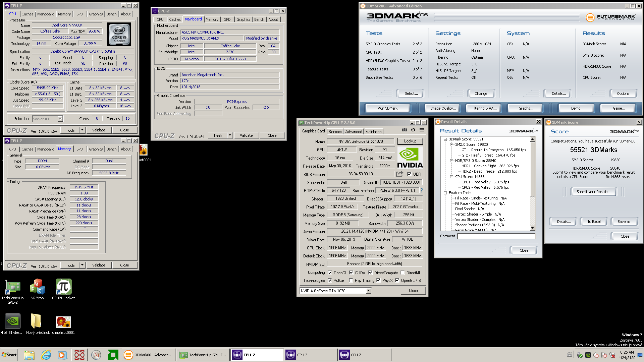644x362 pixels.
Task: Click the NVIDIA system tray icon
Action: (x=588, y=355)
